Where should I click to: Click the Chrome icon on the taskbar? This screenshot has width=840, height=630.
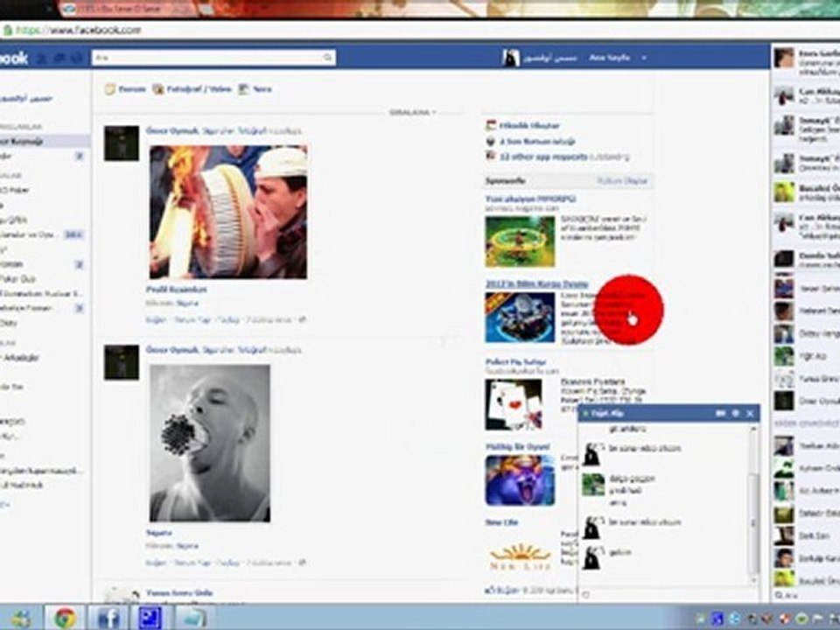[65, 618]
